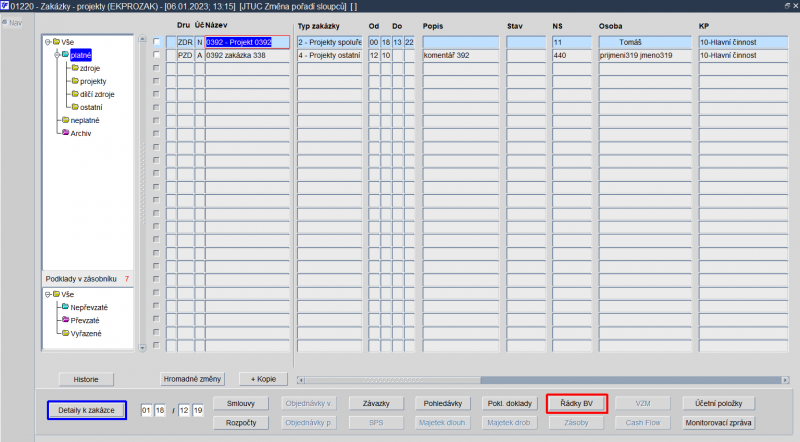Select the neplatné tree label
The height and width of the screenshot is (442, 800).
[85, 120]
